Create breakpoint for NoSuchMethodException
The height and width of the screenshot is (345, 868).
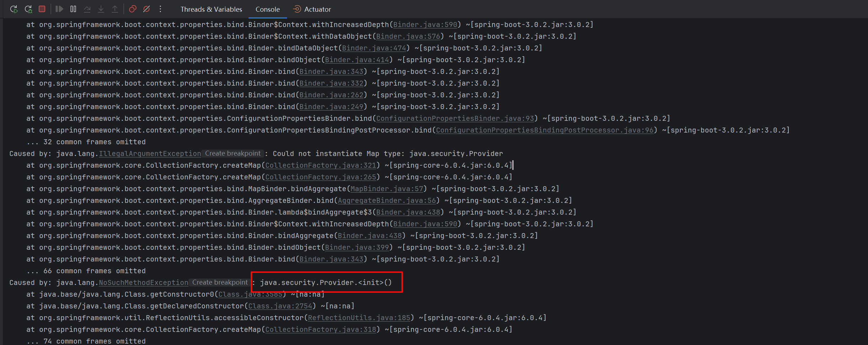[220, 282]
